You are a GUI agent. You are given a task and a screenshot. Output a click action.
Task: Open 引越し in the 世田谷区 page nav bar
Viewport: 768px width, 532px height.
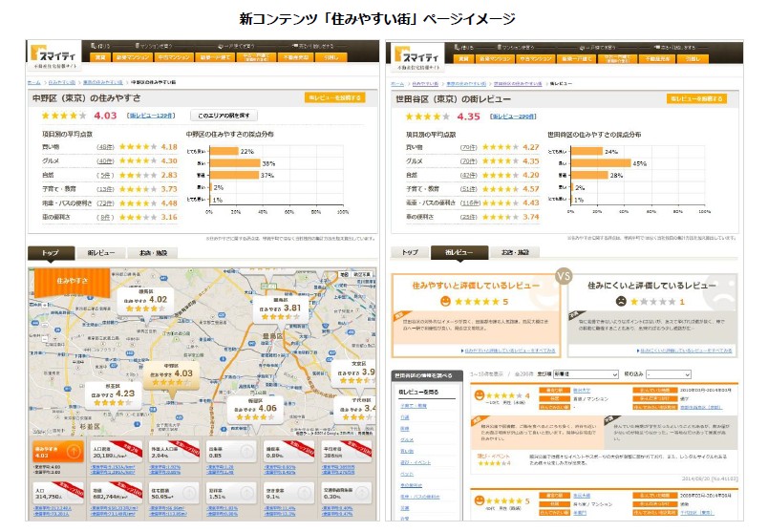coord(693,59)
